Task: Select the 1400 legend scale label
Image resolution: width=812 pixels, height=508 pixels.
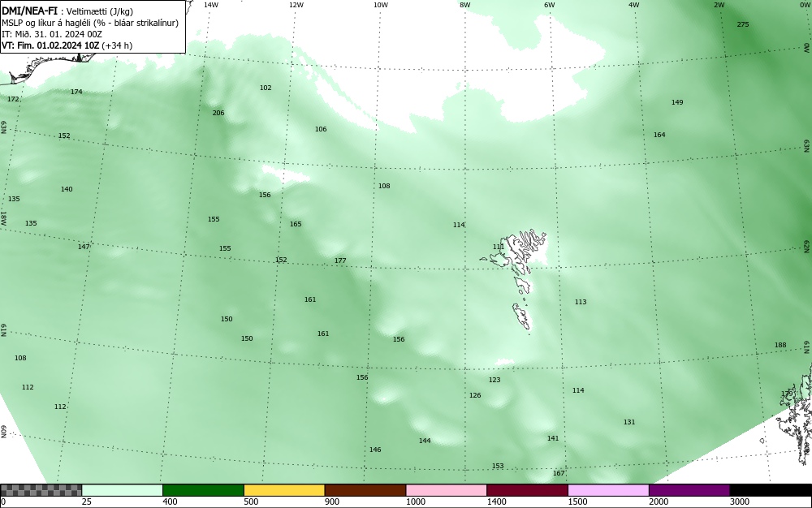Action: click(497, 502)
